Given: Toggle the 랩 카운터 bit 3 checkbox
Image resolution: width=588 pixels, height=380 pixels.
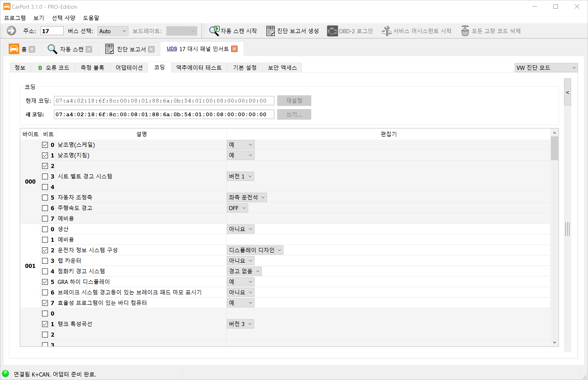Looking at the screenshot, I should point(45,261).
